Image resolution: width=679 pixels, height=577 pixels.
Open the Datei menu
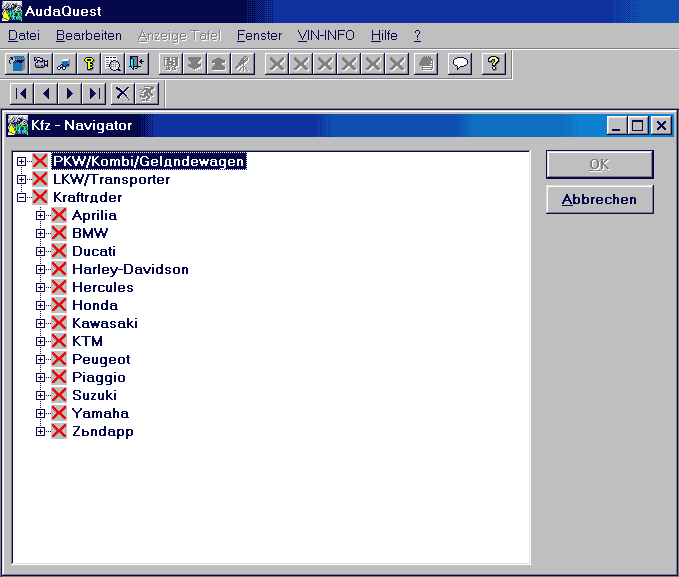[24, 36]
